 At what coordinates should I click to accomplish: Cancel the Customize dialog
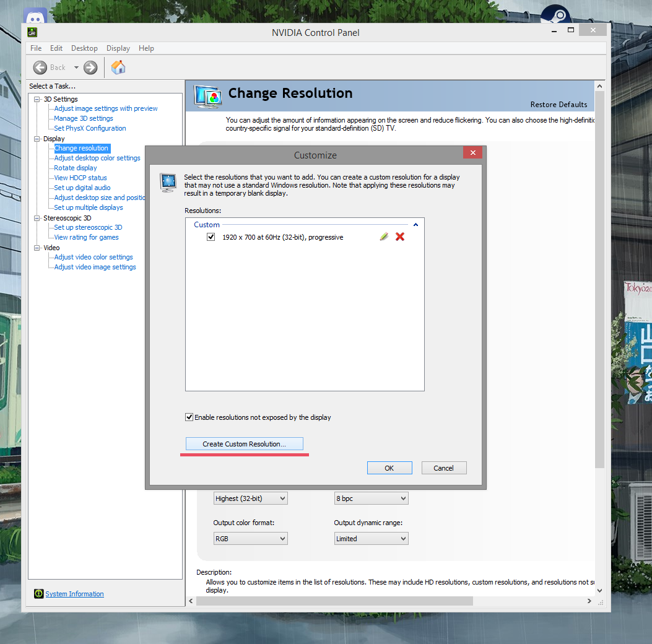pyautogui.click(x=444, y=468)
